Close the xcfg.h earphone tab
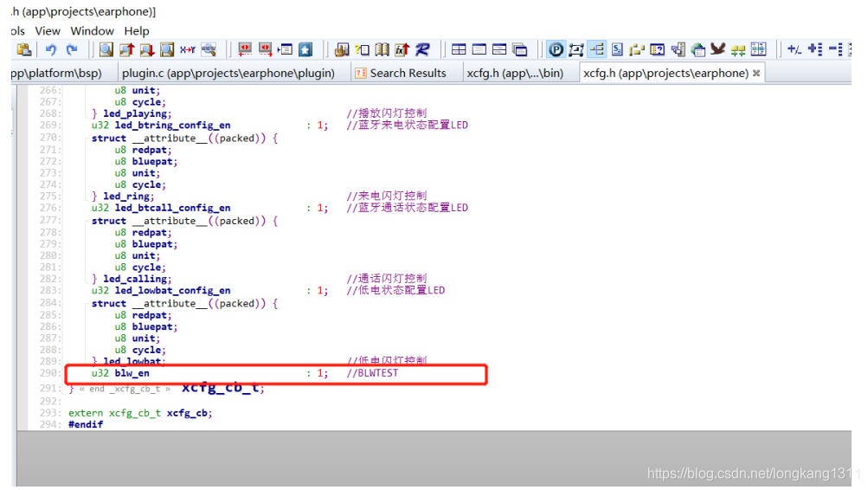 pyautogui.click(x=756, y=73)
